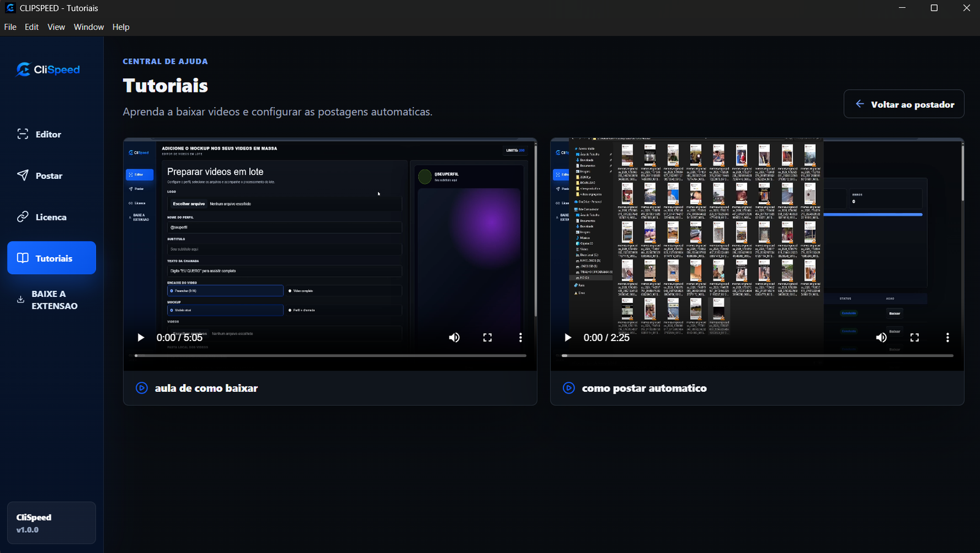980x553 pixels.
Task: Seek in the 2:25 video progress bar
Action: tap(757, 355)
